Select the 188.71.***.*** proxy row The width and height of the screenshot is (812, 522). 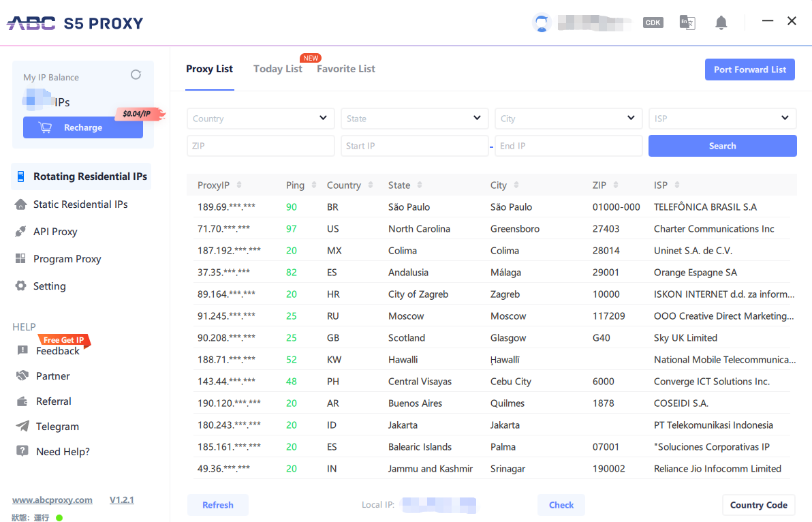tap(491, 359)
